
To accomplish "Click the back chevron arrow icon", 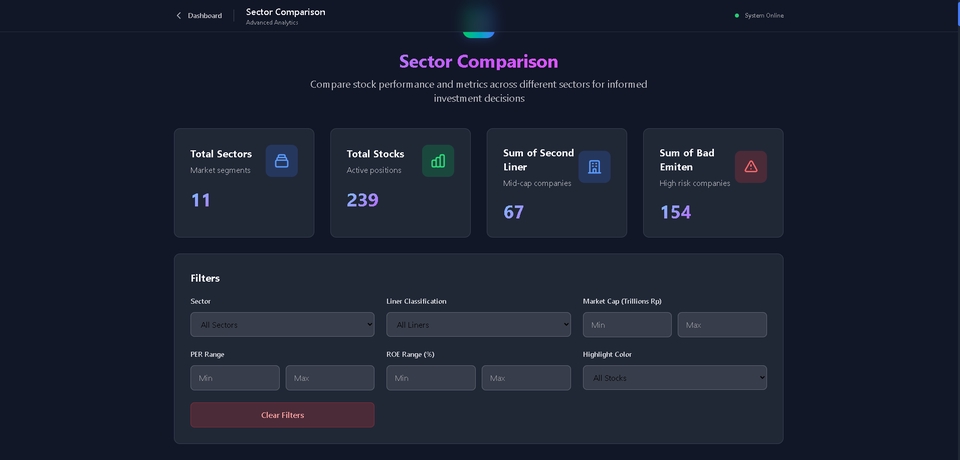I will 179,16.
